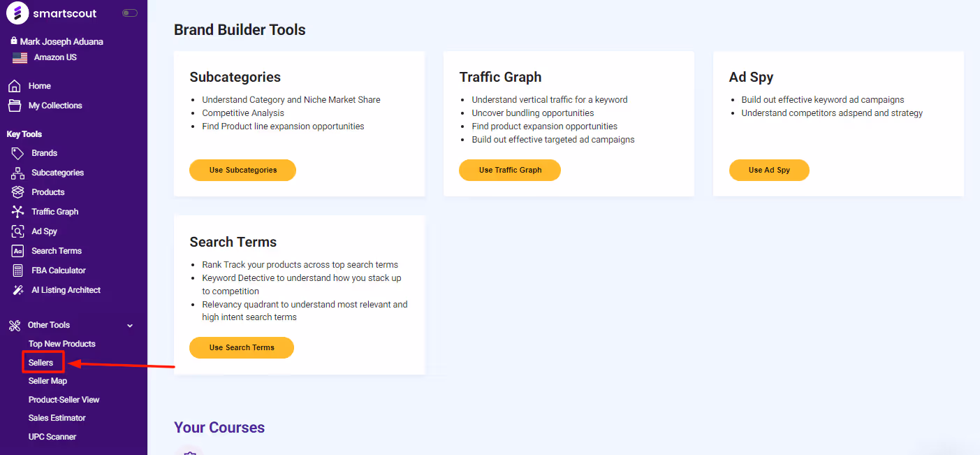The height and width of the screenshot is (455, 980).
Task: Open the FBA Calculator tool
Action: 59,270
